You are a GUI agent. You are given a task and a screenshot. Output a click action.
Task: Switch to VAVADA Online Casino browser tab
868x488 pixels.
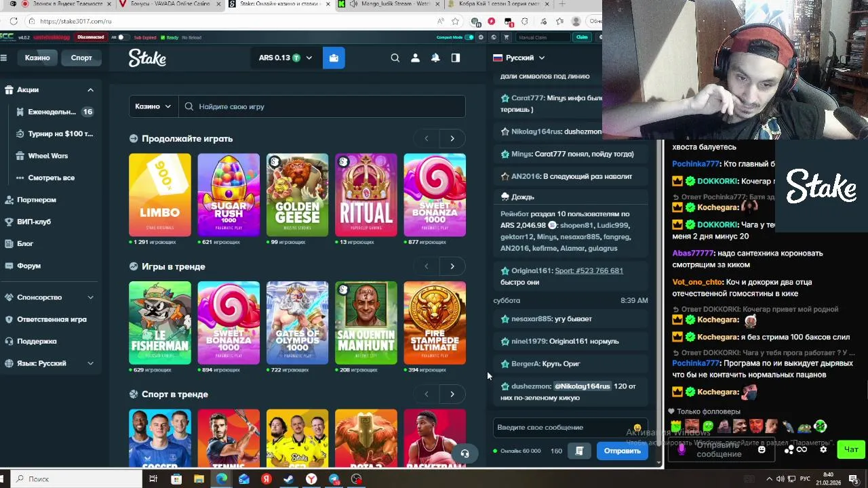point(170,4)
